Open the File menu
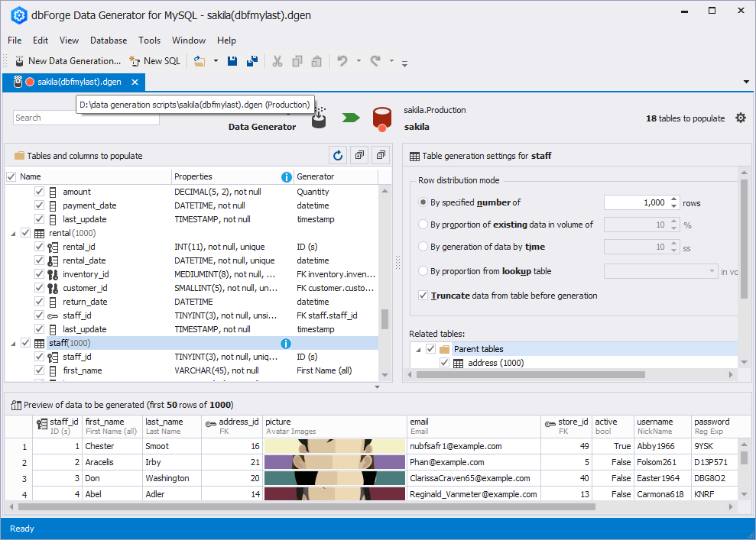 [x=15, y=40]
